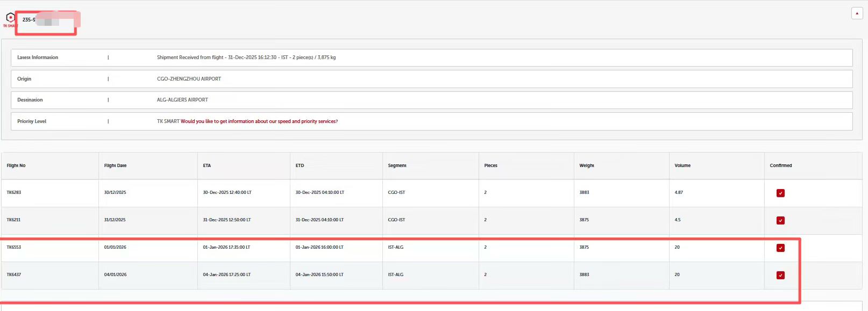The width and height of the screenshot is (868, 311).
Task: Click the air waybill number field starting with 235
Action: [46, 20]
